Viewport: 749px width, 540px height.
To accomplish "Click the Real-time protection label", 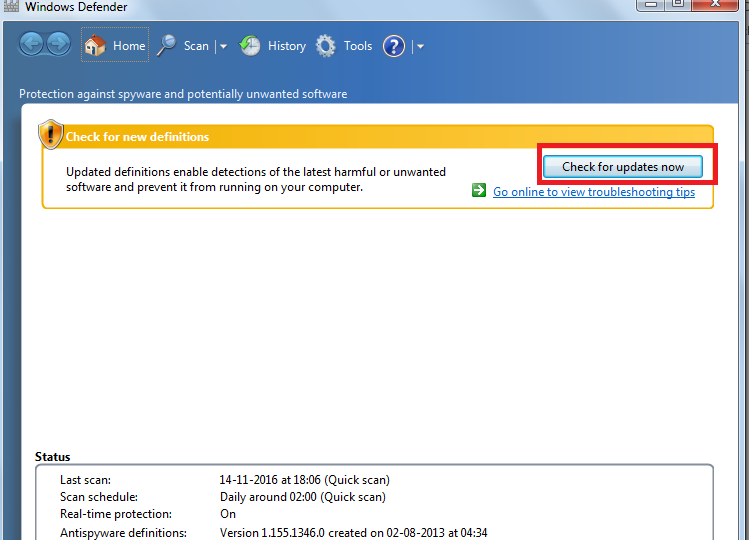I will (x=116, y=514).
